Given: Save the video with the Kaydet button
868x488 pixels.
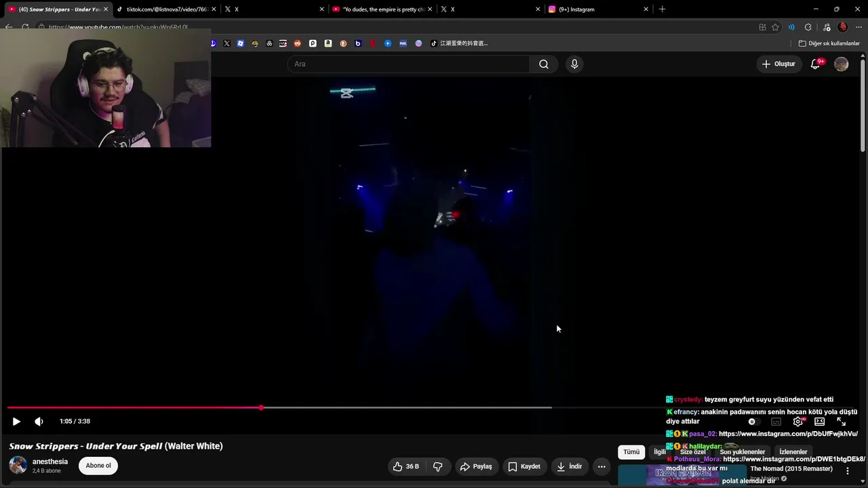Looking at the screenshot, I should pyautogui.click(x=524, y=466).
